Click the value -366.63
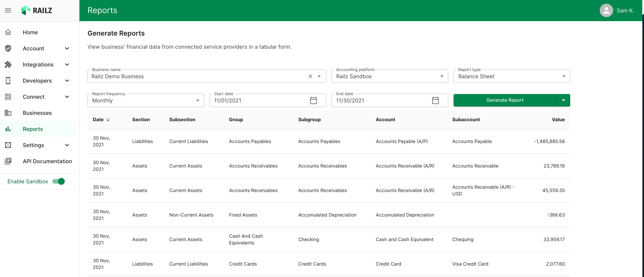 [556, 215]
